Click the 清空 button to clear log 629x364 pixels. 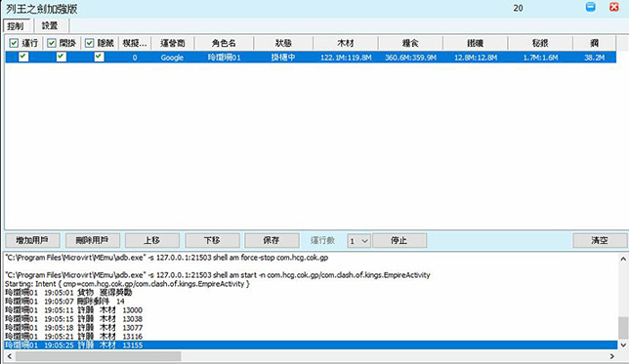600,240
